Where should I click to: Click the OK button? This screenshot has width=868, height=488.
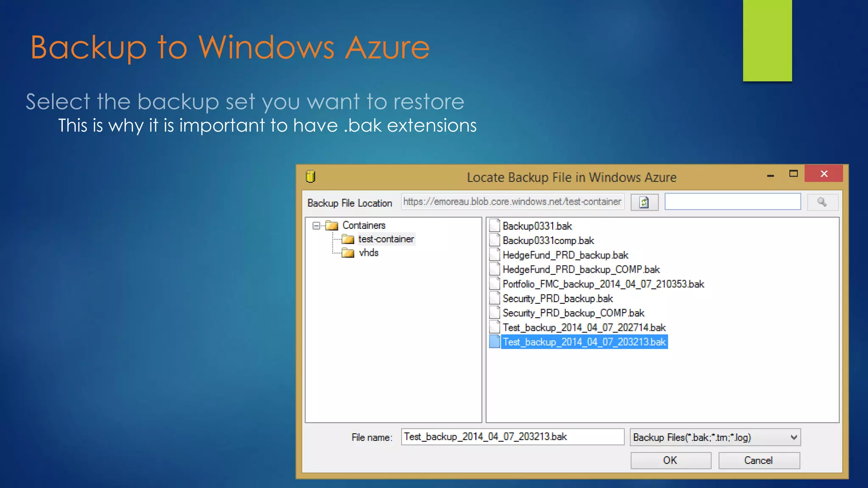[670, 460]
